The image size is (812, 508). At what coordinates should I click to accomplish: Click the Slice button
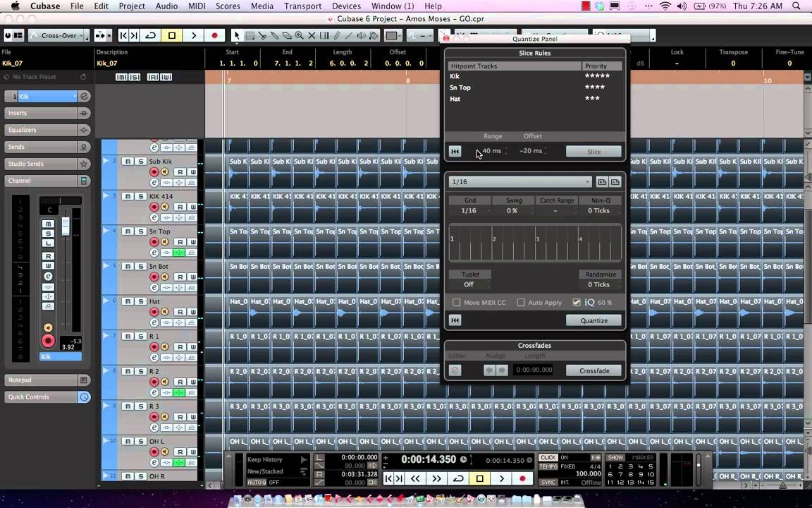point(594,152)
